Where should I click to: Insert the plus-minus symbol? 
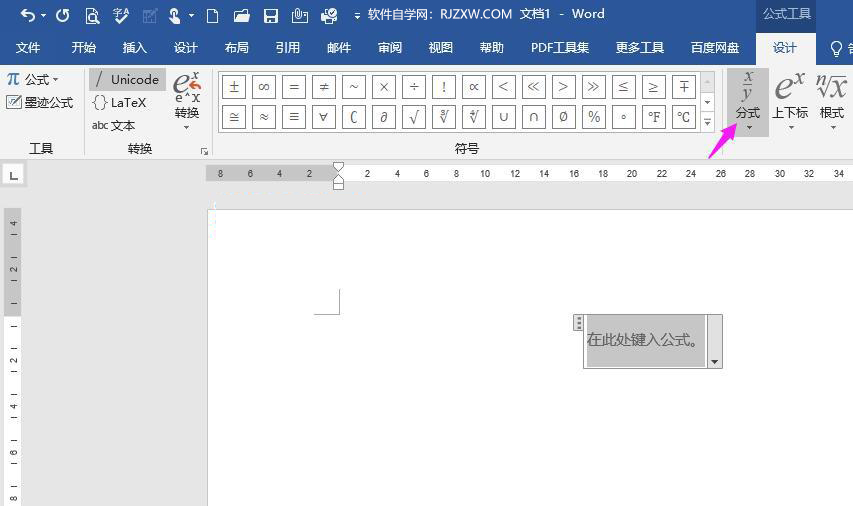[x=234, y=87]
